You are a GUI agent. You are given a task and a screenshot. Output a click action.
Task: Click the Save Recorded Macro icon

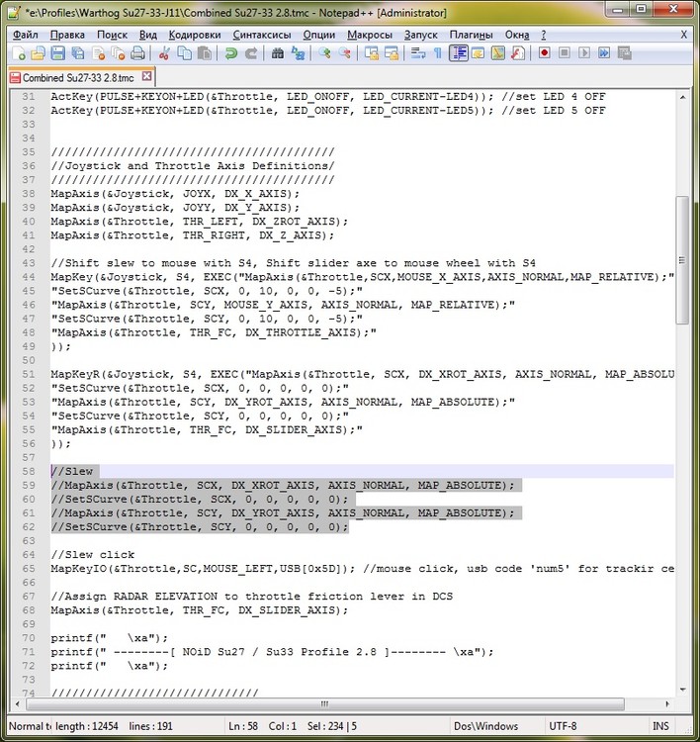[x=624, y=53]
